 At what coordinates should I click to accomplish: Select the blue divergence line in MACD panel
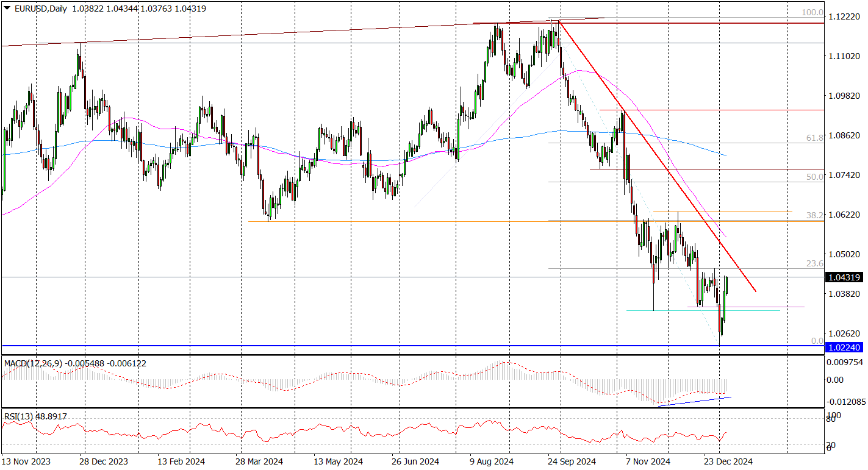coord(695,401)
